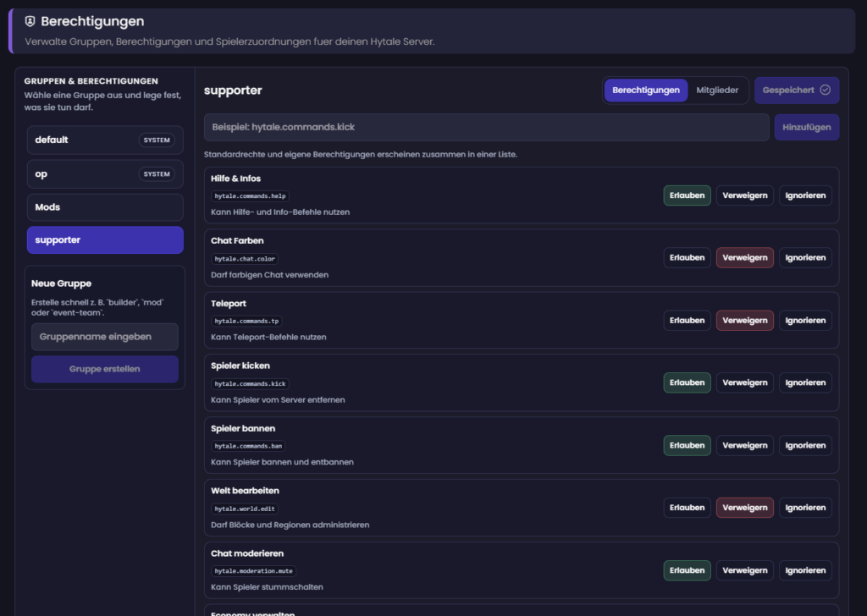This screenshot has width=867, height=616.
Task: Set Spieler bannen to Ignorieren
Action: [805, 445]
